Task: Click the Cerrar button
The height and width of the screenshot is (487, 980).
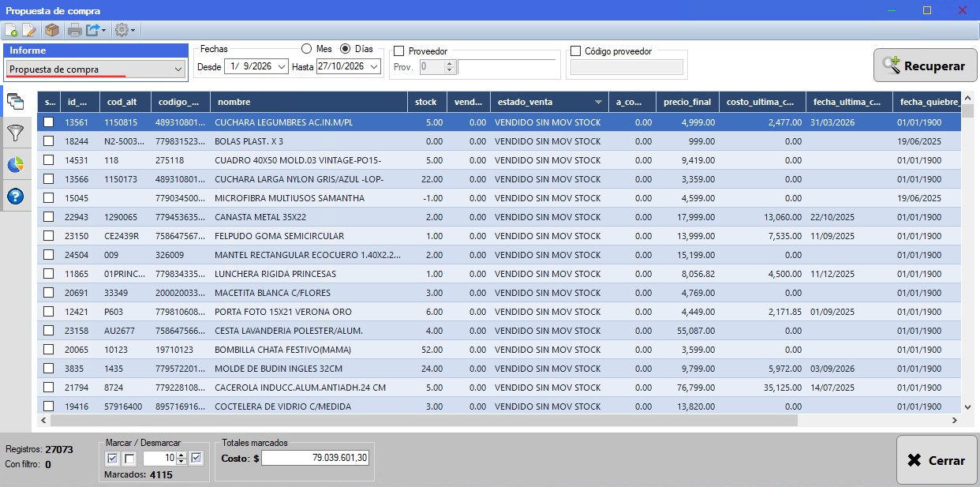Action: (x=937, y=460)
